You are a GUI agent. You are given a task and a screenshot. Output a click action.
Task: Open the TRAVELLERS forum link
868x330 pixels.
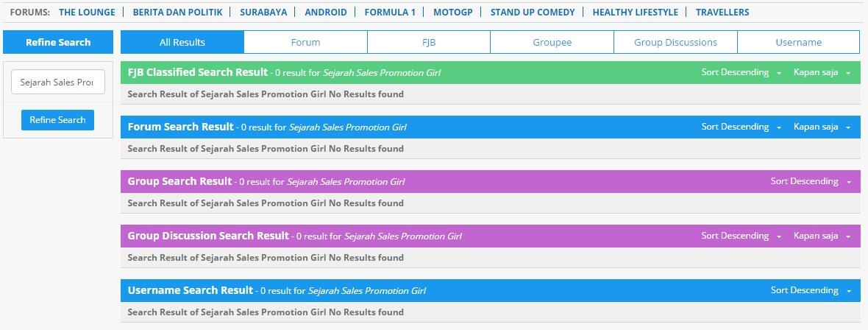[x=722, y=13]
